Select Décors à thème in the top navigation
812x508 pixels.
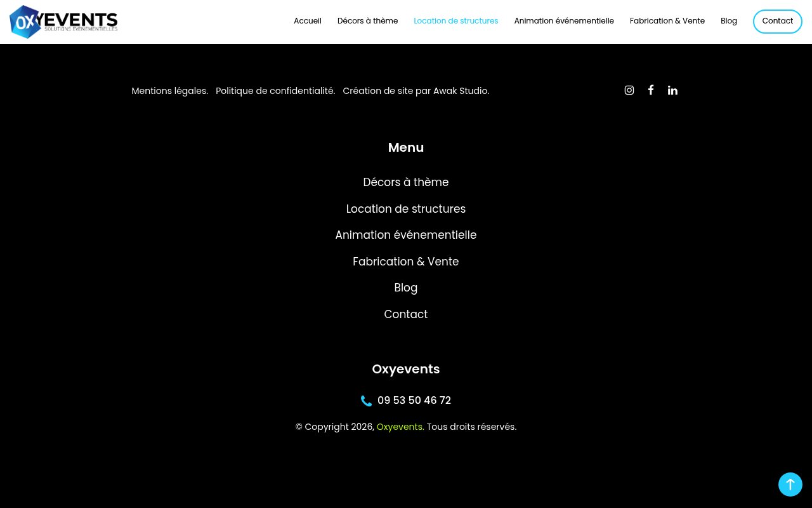pos(367,21)
